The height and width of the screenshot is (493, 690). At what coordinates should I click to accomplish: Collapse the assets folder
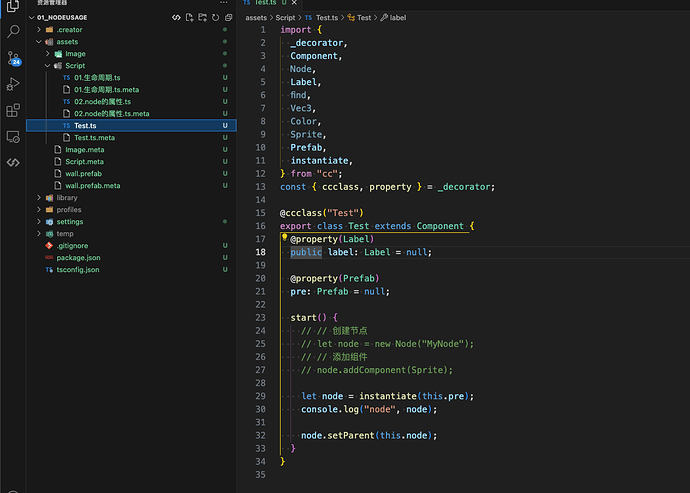66,42
